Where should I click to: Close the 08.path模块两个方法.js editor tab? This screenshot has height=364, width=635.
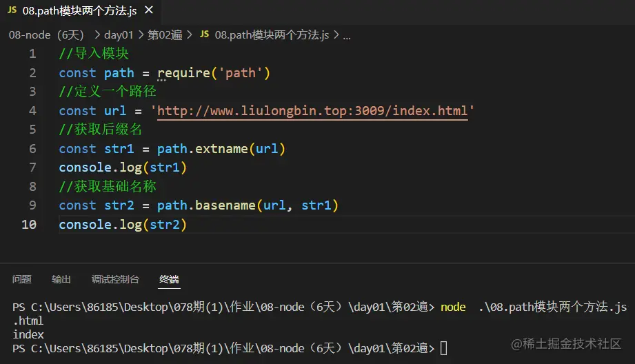pyautogui.click(x=149, y=10)
